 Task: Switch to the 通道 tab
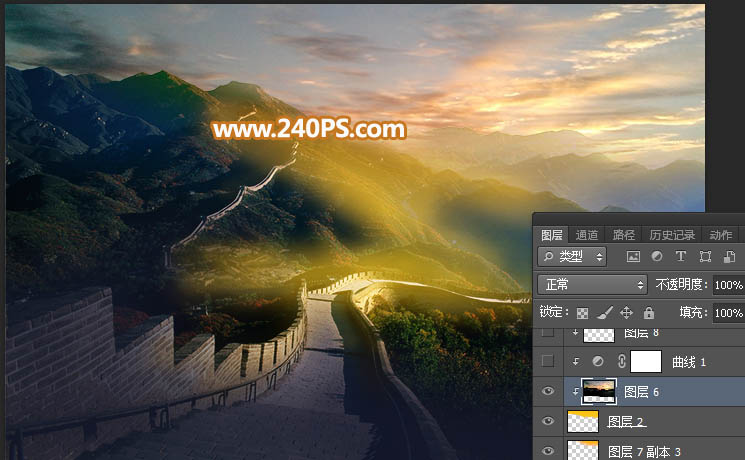(x=587, y=235)
